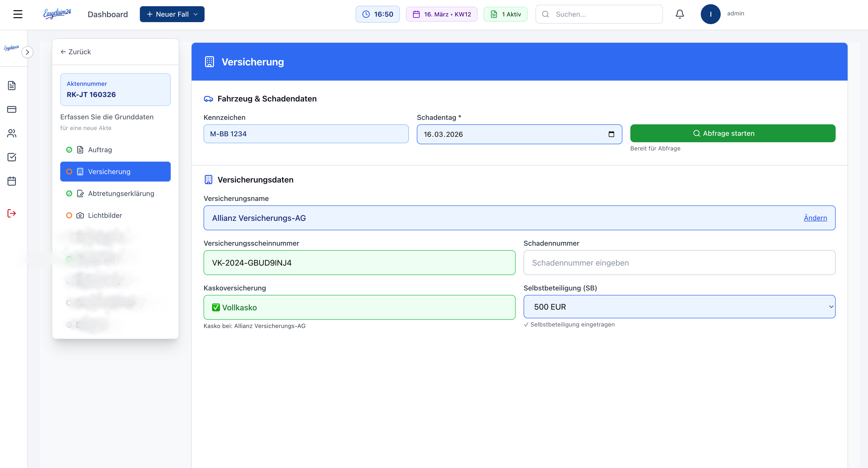This screenshot has height=468, width=868.
Task: Open credit card icon in sidebar
Action: [x=12, y=109]
